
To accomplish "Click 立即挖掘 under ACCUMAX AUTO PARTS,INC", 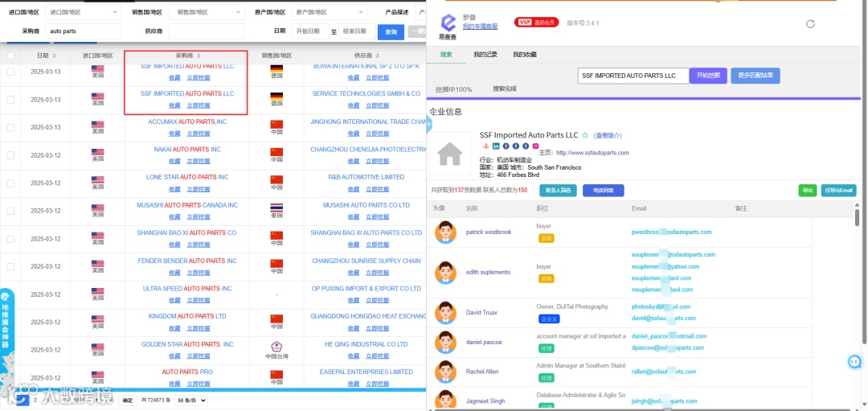I will 199,134.
